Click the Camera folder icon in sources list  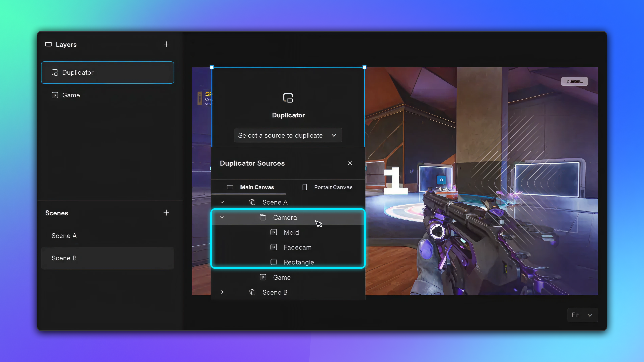click(x=263, y=218)
